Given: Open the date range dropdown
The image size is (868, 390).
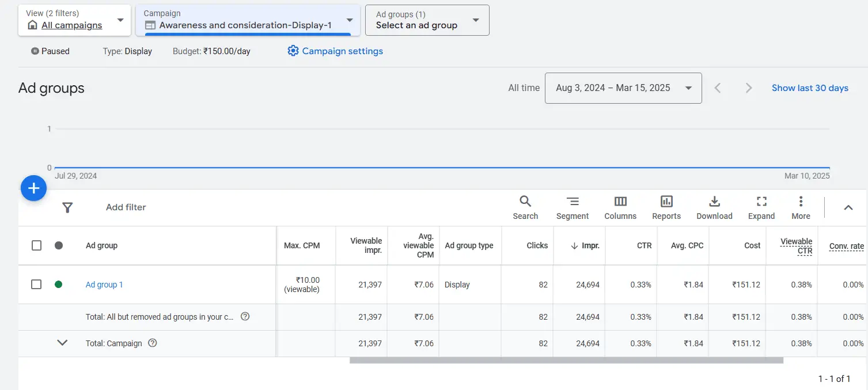Looking at the screenshot, I should [623, 88].
